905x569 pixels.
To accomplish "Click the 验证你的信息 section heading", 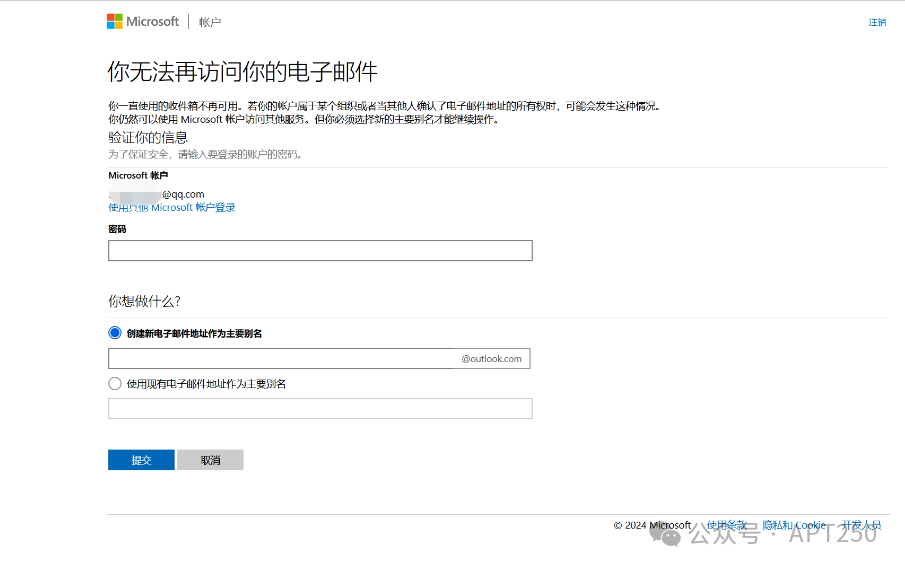I will 148,137.
